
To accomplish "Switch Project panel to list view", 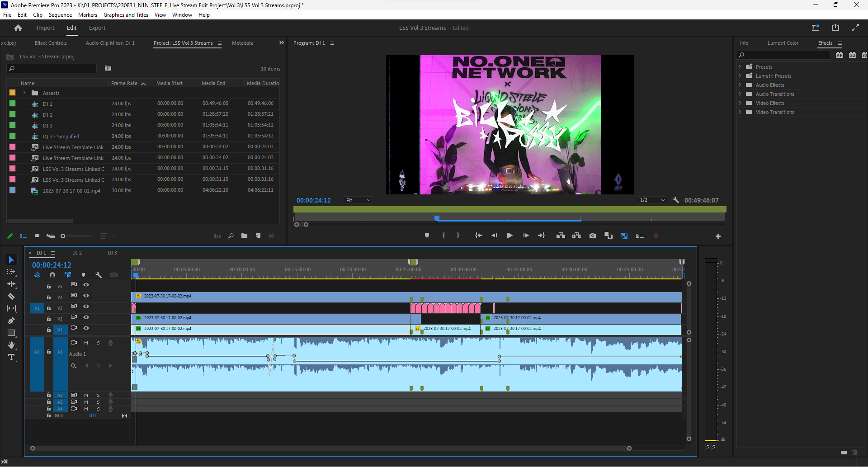I will click(x=24, y=236).
